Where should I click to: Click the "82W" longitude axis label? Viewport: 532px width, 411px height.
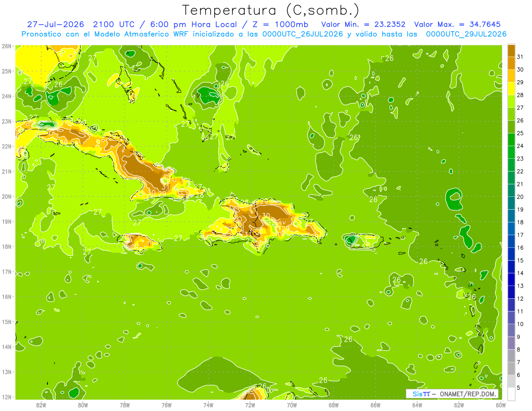point(41,405)
